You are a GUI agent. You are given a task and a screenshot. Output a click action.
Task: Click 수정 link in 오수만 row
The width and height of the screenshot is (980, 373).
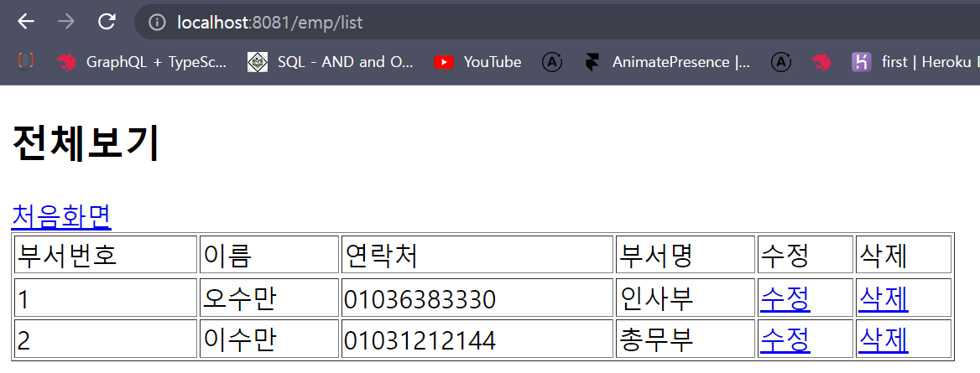[x=785, y=298]
